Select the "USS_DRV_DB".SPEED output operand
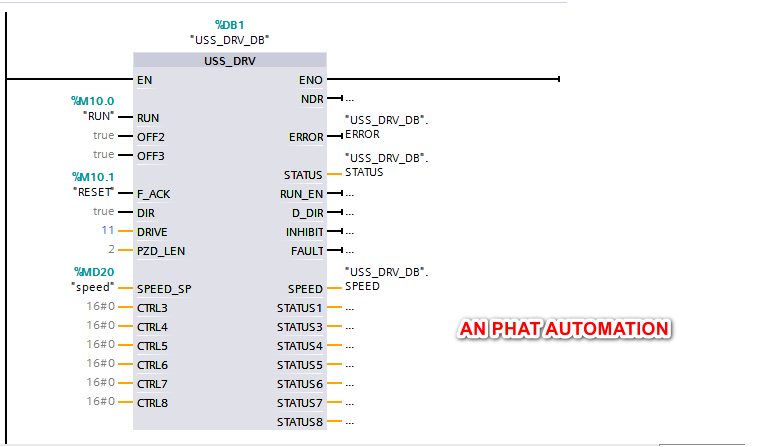Viewport: 759px width, 447px height. point(385,278)
